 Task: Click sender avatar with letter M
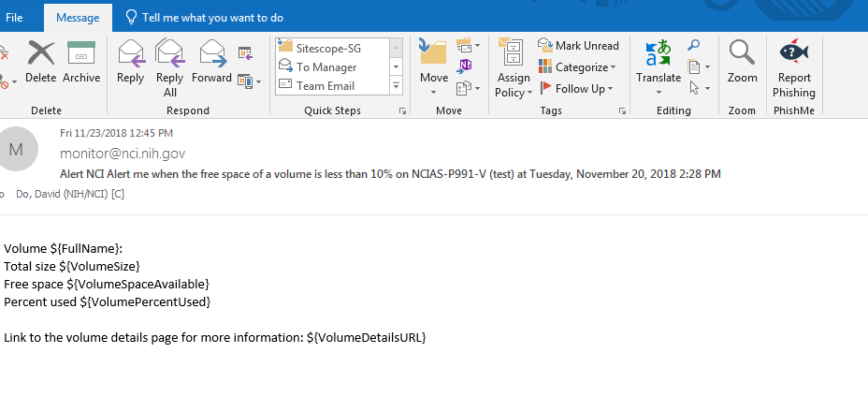[x=16, y=149]
